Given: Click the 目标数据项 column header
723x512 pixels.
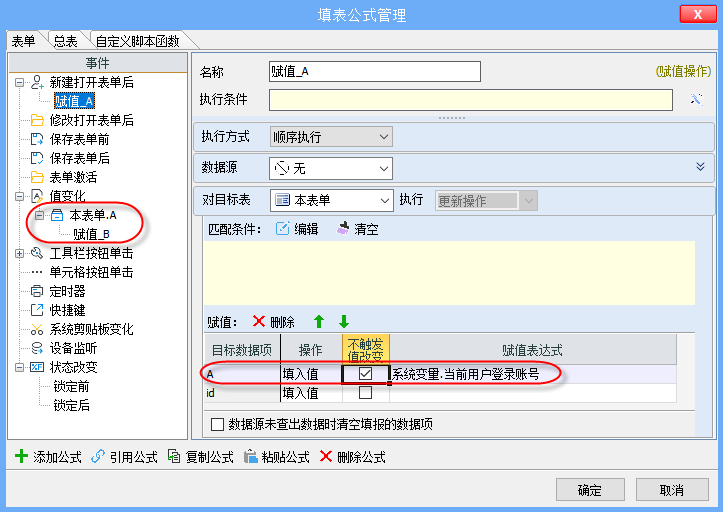Looking at the screenshot, I should [243, 350].
